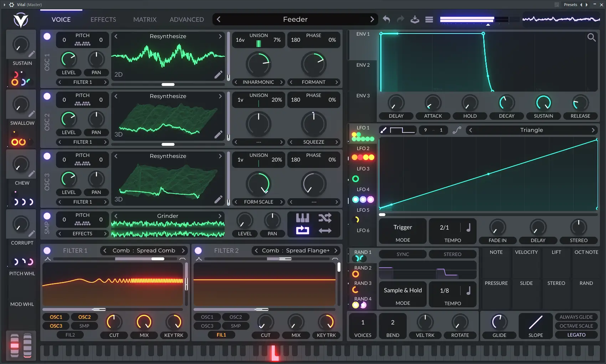Toggle FILTER 2 power button
Image resolution: width=606 pixels, height=364 pixels.
tap(198, 251)
